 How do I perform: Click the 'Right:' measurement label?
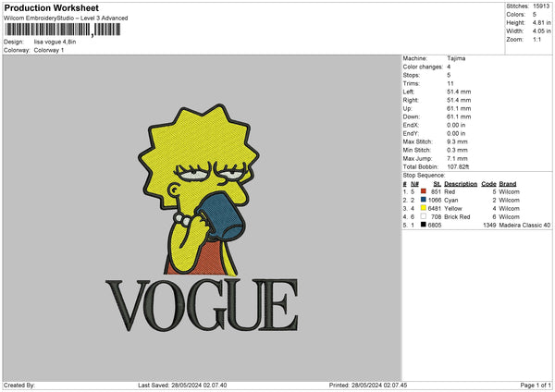(410, 100)
